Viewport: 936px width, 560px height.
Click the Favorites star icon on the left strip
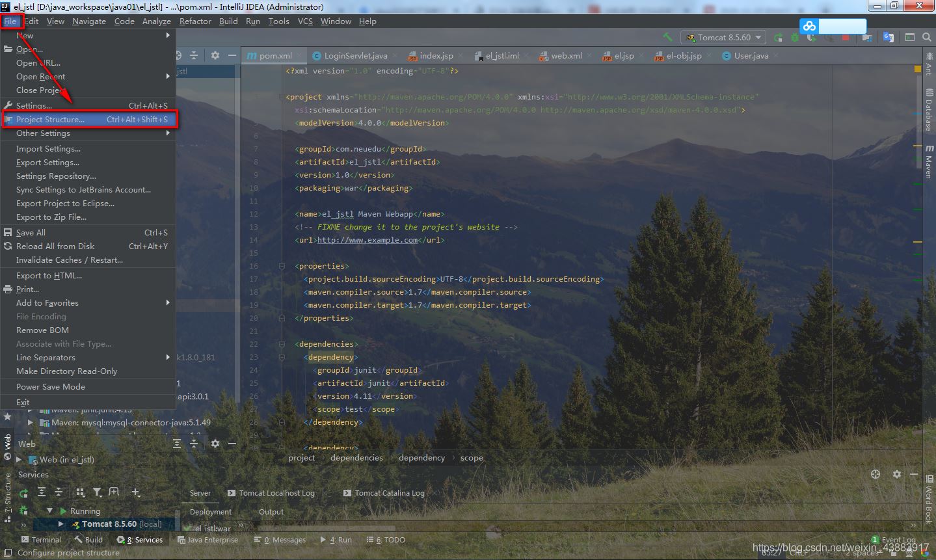pyautogui.click(x=7, y=416)
